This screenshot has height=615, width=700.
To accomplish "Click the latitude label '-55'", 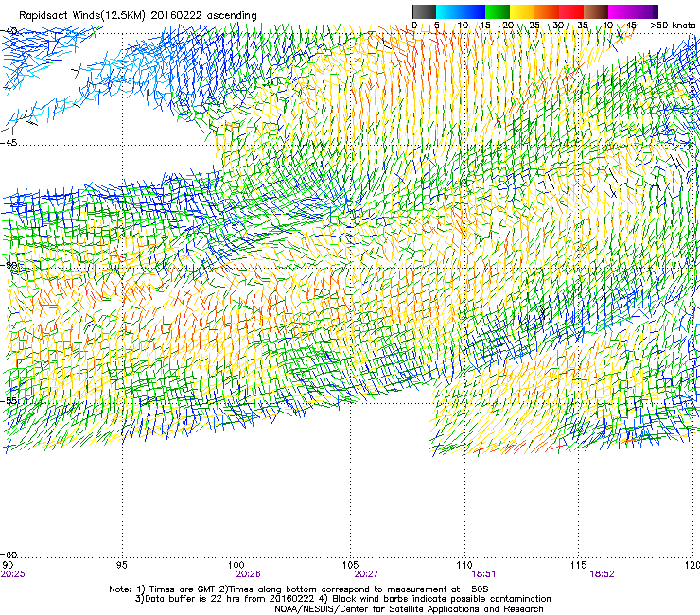I will click(9, 400).
